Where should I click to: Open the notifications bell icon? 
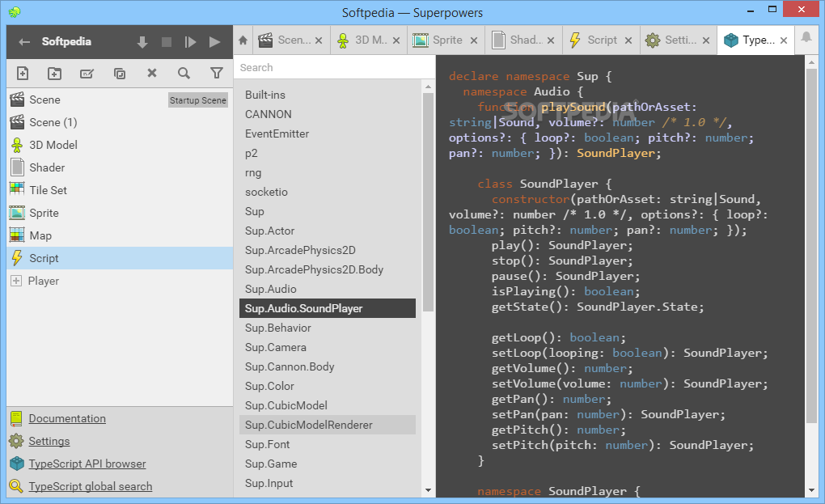click(806, 37)
